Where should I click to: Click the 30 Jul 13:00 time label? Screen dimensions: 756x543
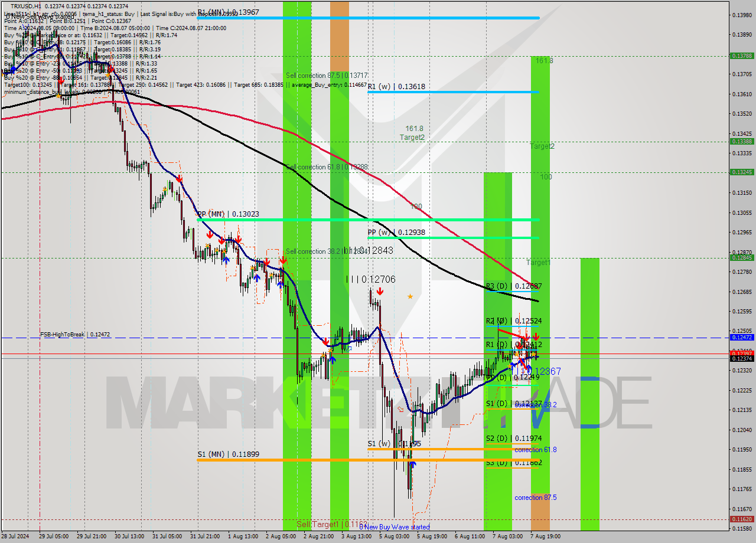tap(129, 537)
